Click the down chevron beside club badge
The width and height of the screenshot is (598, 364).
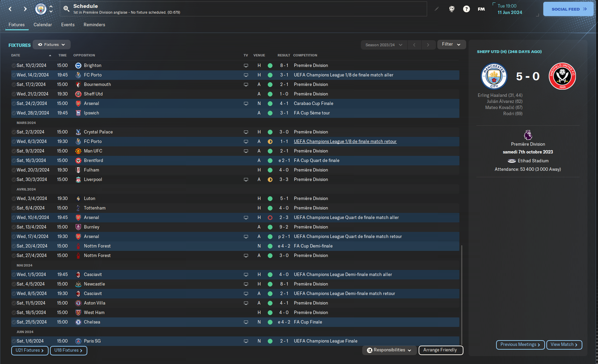pyautogui.click(x=51, y=12)
